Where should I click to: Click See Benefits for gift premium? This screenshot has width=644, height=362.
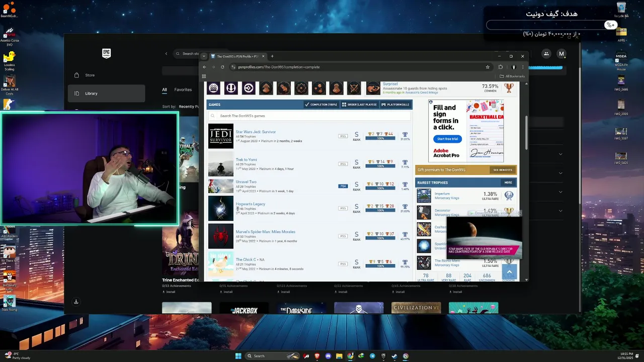[503, 170]
